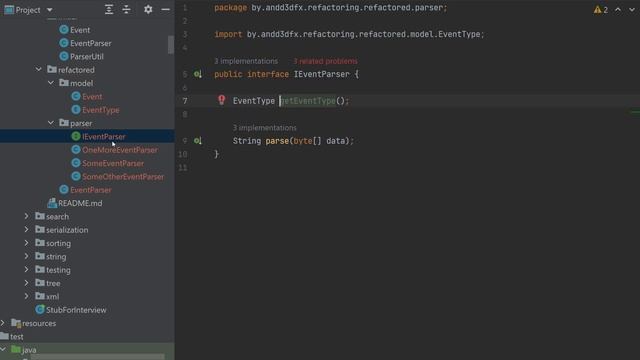Click the class icon beside EventType

pyautogui.click(x=76, y=110)
